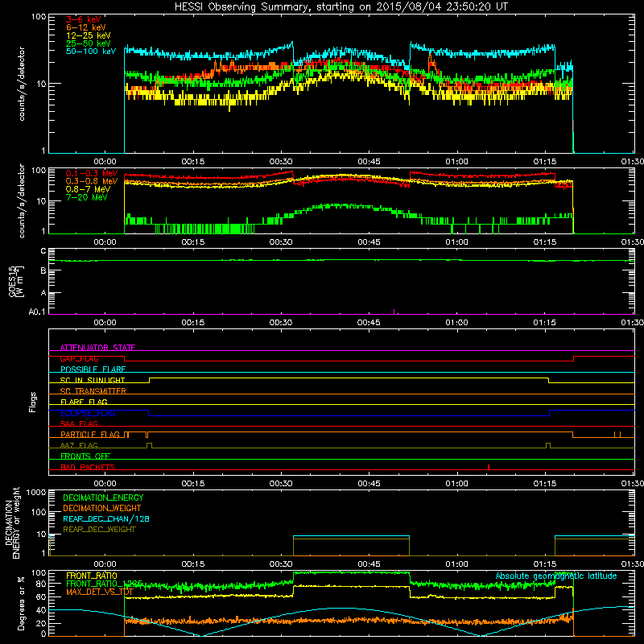The width and height of the screenshot is (644, 644).
Task: Pick the blue ECLIPSE_FLAG label
Action: pos(88,413)
